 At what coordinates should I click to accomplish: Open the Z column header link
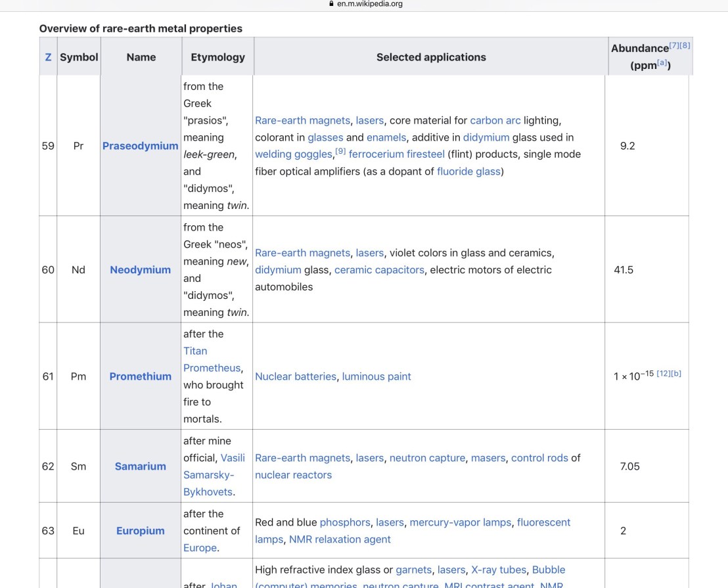[x=48, y=57]
